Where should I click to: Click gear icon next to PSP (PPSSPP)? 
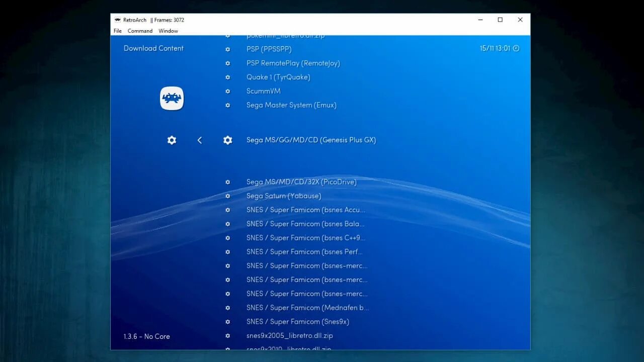[x=227, y=49]
